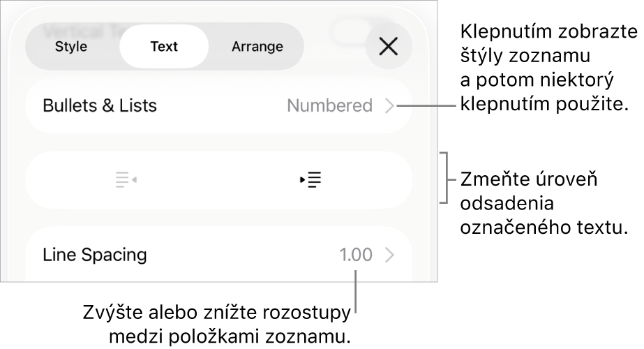This screenshot has height=349, width=644.
Task: Tap the Line Spacing label
Action: 95,255
